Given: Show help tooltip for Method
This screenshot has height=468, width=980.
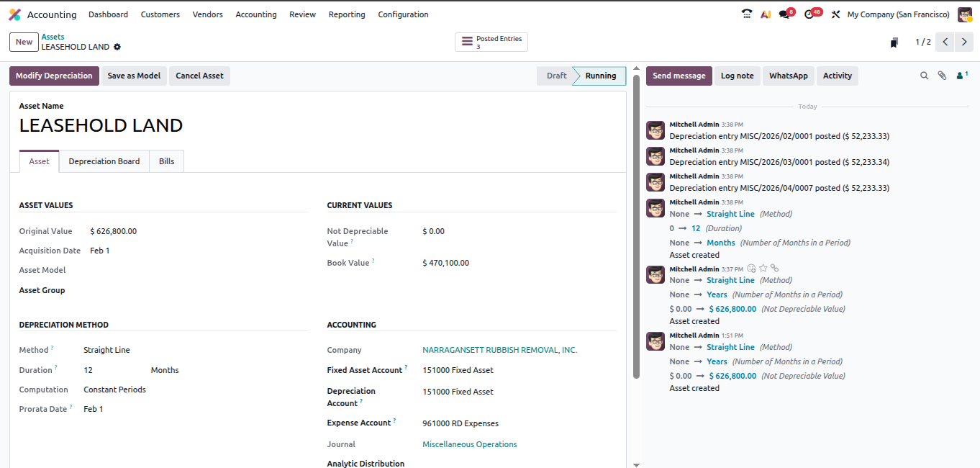Looking at the screenshot, I should point(53,348).
